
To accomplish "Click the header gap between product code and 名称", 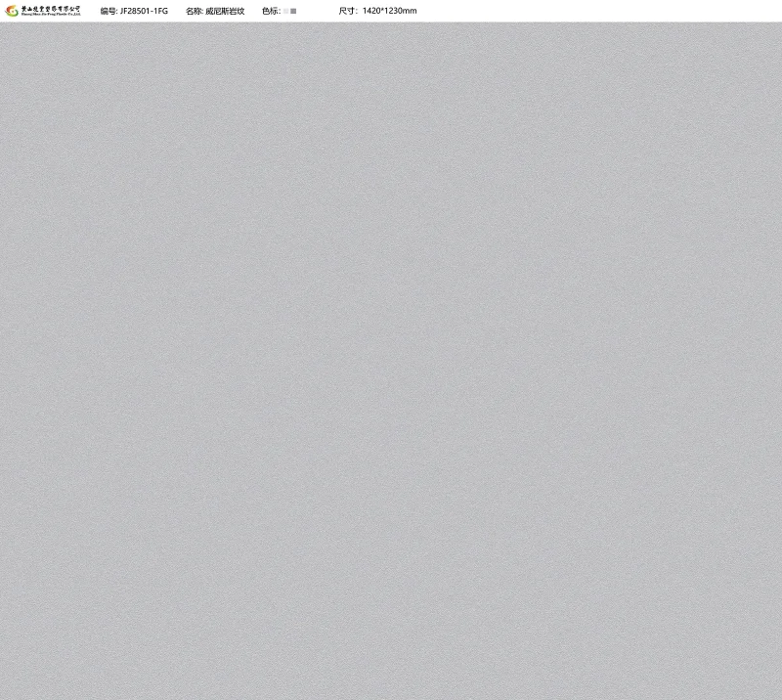I will pyautogui.click(x=177, y=11).
